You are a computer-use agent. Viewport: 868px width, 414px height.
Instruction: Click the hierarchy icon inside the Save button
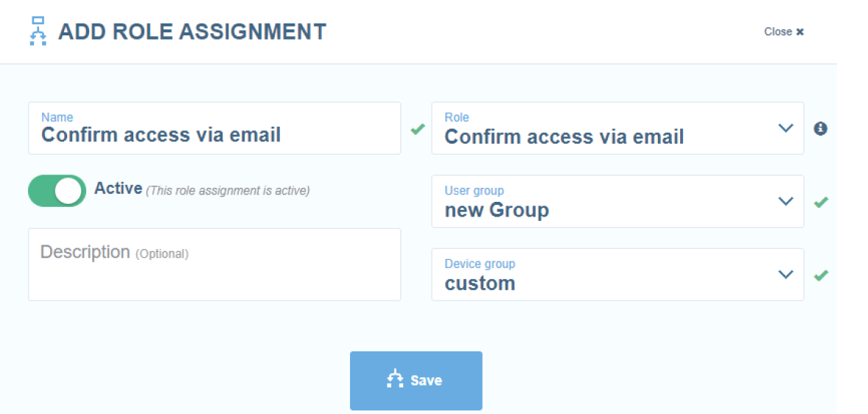click(395, 379)
